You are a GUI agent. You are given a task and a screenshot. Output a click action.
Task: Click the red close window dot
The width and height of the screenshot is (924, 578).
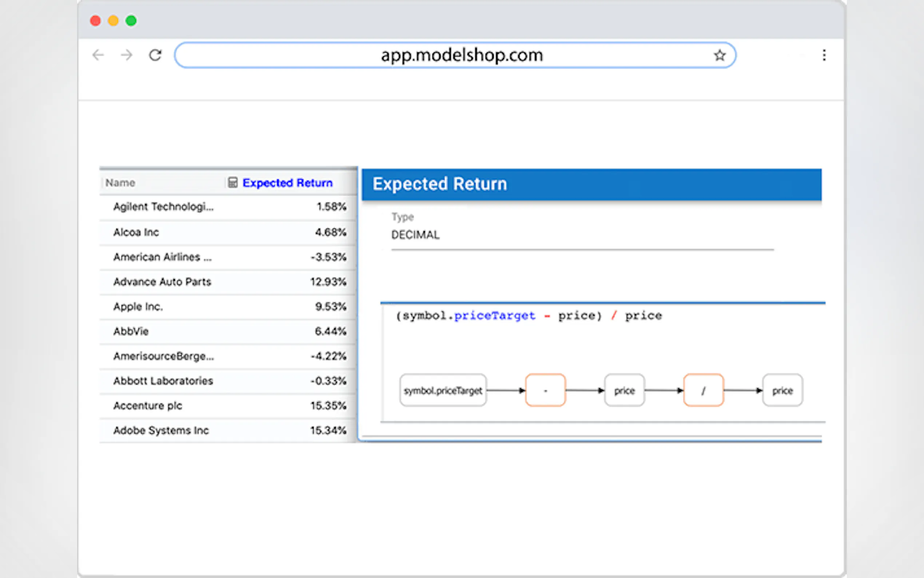(96, 21)
